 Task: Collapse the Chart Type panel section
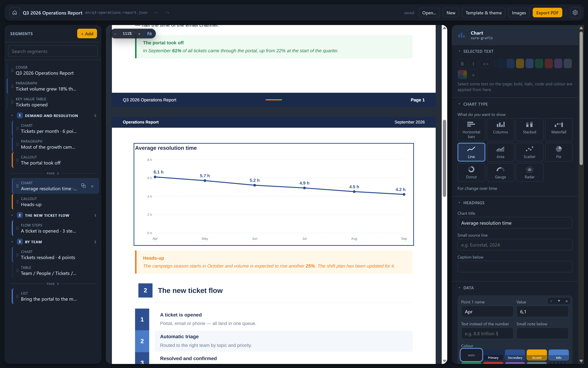coord(459,104)
